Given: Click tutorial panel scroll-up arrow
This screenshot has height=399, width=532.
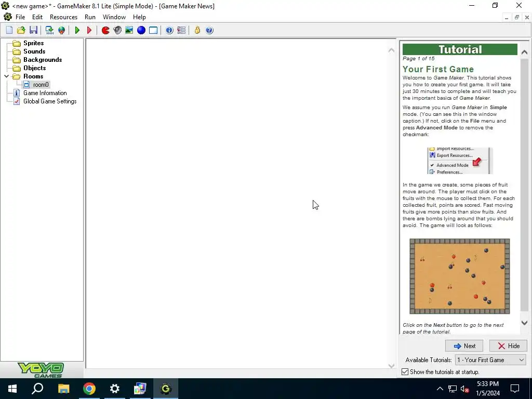Looking at the screenshot, I should 524,52.
